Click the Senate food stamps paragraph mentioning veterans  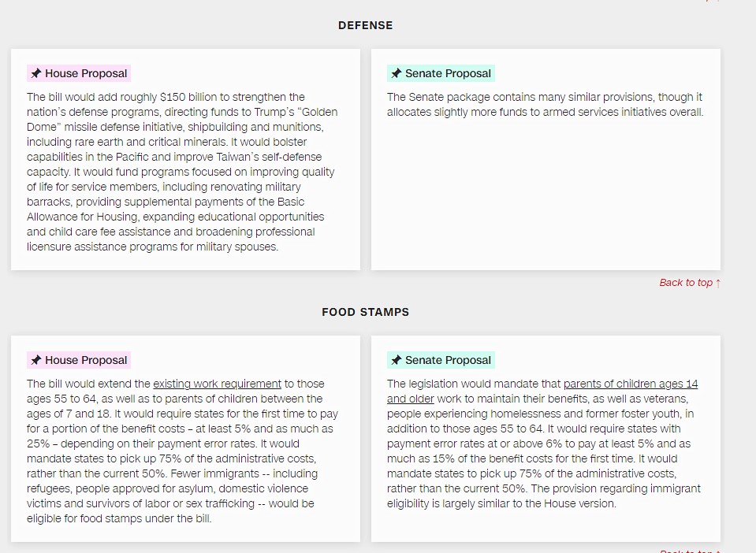click(542, 444)
